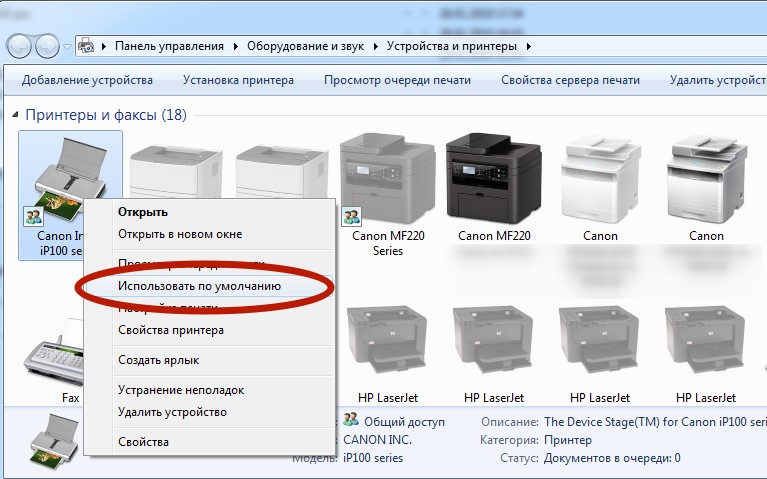Screen dimensions: 767x479
Task: Go to Оборудование и звук breadcrumb link
Action: tap(307, 46)
